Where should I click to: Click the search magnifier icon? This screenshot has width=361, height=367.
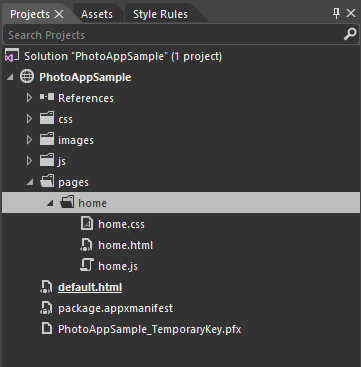[350, 34]
